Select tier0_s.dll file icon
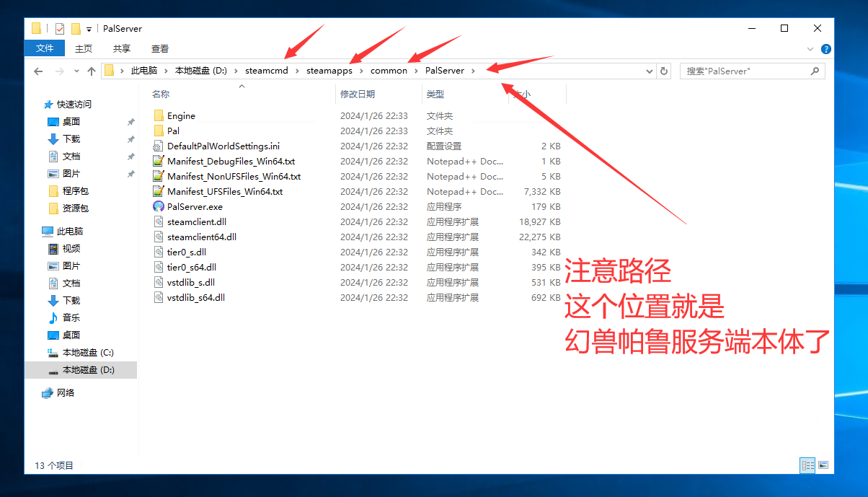Image resolution: width=868 pixels, height=497 pixels. (x=159, y=252)
